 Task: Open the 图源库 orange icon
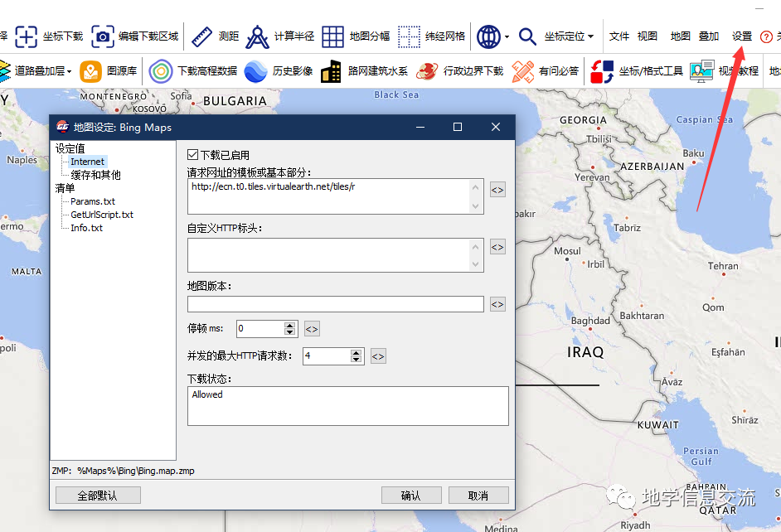point(90,71)
